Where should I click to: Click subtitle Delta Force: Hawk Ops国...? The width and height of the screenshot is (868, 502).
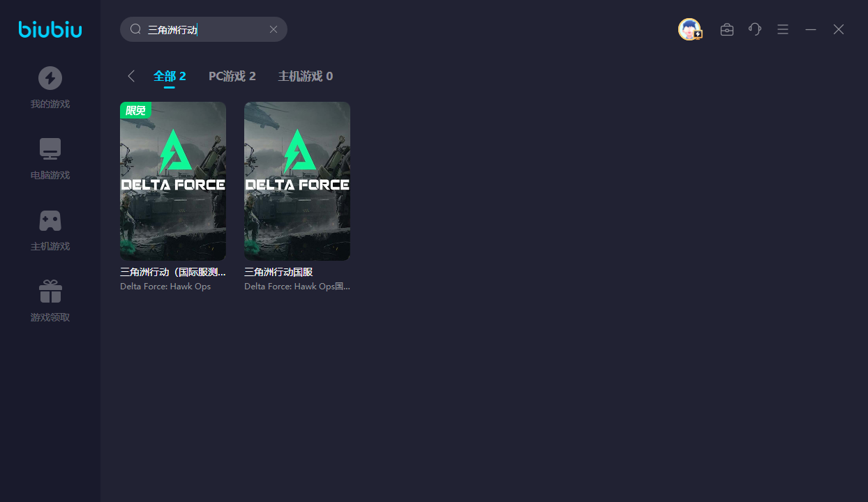coord(297,287)
